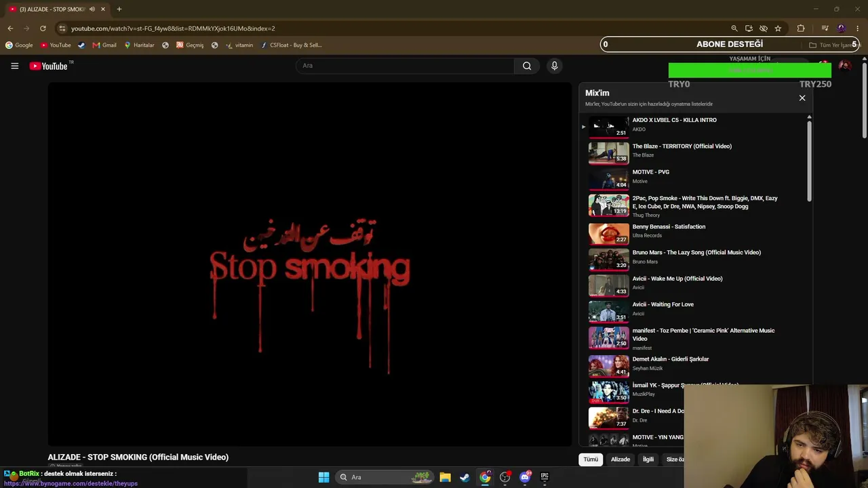
Task: Open the vitamin bookmark
Action: tap(239, 45)
